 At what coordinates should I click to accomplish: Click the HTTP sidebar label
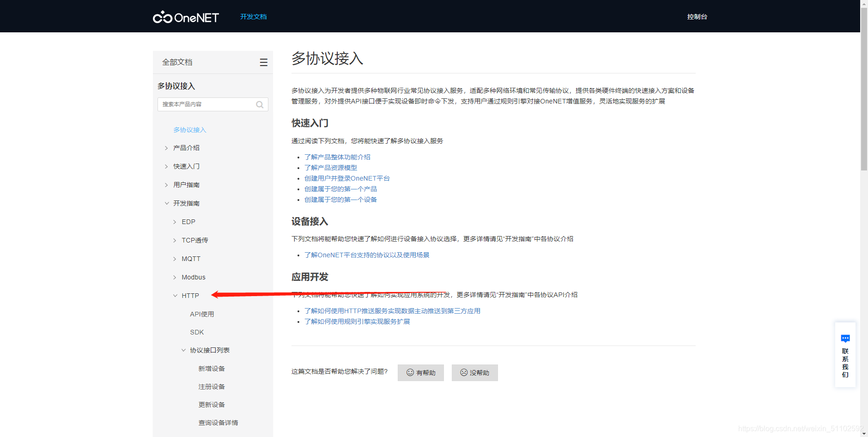tap(190, 296)
